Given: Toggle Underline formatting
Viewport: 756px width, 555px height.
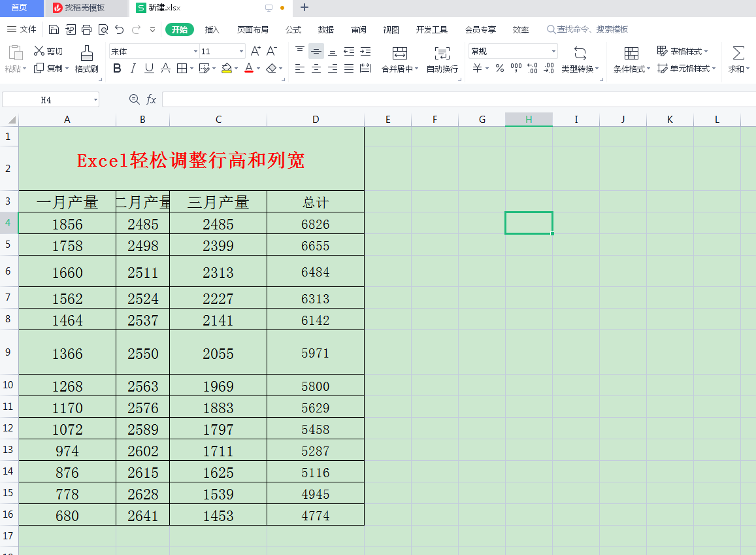Looking at the screenshot, I should pyautogui.click(x=149, y=69).
